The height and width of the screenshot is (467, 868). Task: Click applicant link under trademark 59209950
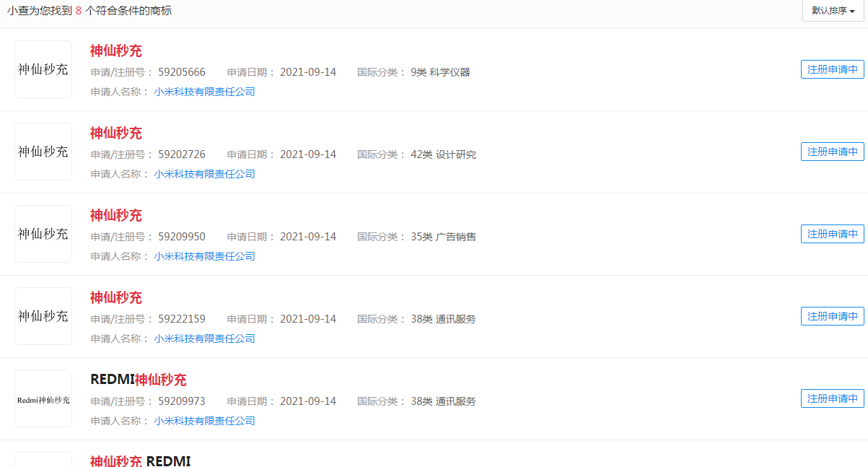pyautogui.click(x=205, y=256)
